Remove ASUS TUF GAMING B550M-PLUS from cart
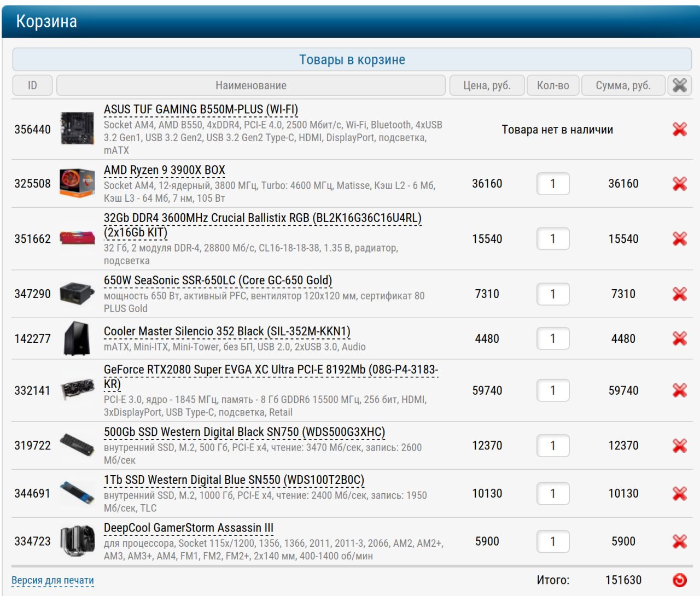The image size is (700, 596). pos(679,130)
